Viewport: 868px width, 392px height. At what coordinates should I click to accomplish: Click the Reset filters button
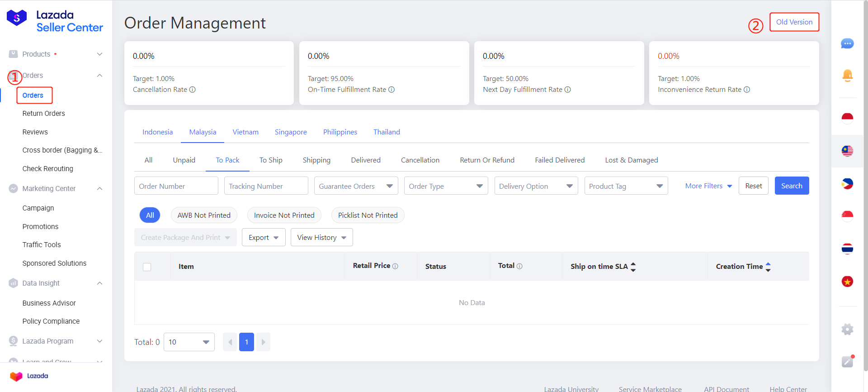click(x=754, y=186)
